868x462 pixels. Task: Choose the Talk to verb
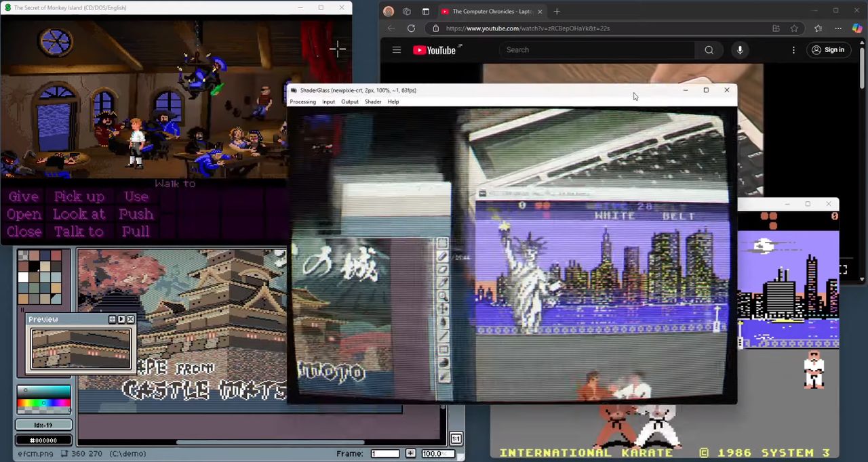(x=79, y=232)
